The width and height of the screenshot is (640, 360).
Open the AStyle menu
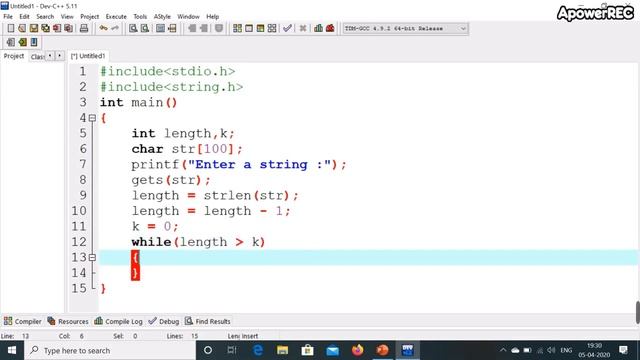[x=162, y=17]
